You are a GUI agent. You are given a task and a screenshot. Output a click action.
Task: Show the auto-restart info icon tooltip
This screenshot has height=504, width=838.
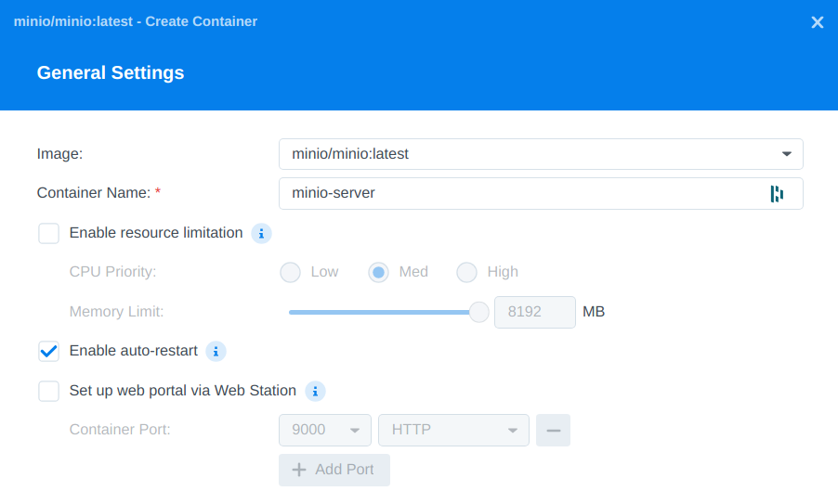point(216,351)
